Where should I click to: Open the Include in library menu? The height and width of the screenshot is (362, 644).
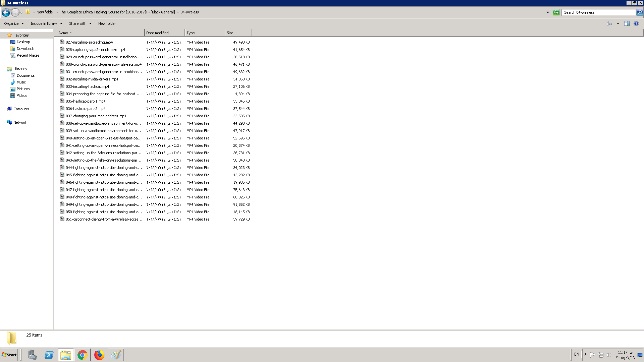tap(46, 23)
